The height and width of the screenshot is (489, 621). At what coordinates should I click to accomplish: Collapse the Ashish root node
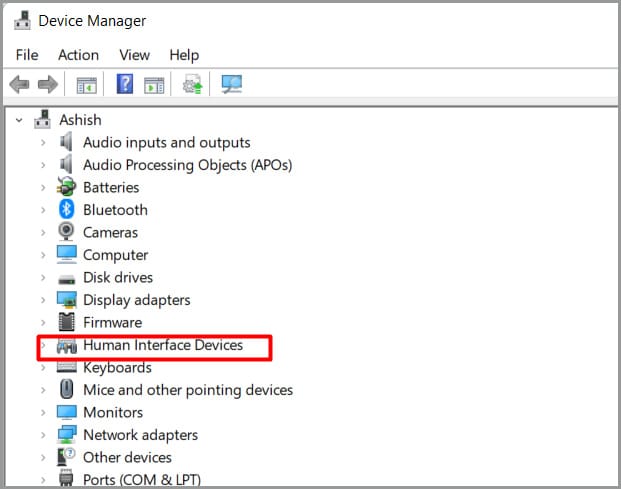(19, 120)
